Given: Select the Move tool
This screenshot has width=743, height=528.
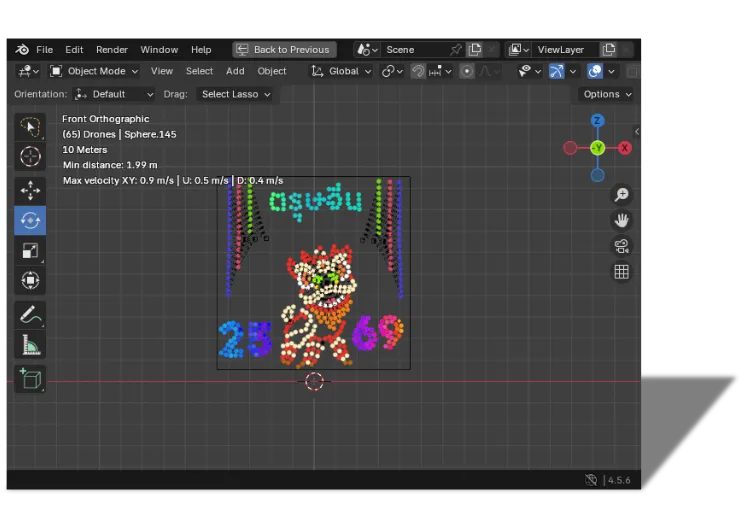Looking at the screenshot, I should point(30,191).
